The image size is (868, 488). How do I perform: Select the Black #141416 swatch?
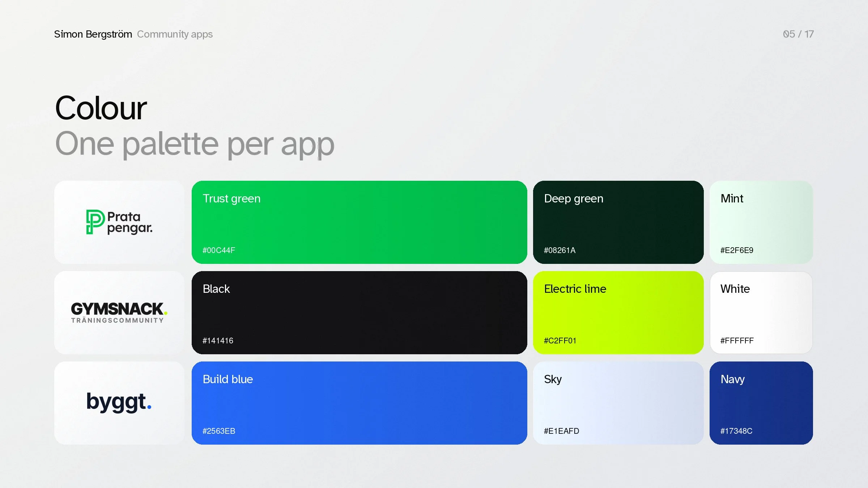pos(359,313)
